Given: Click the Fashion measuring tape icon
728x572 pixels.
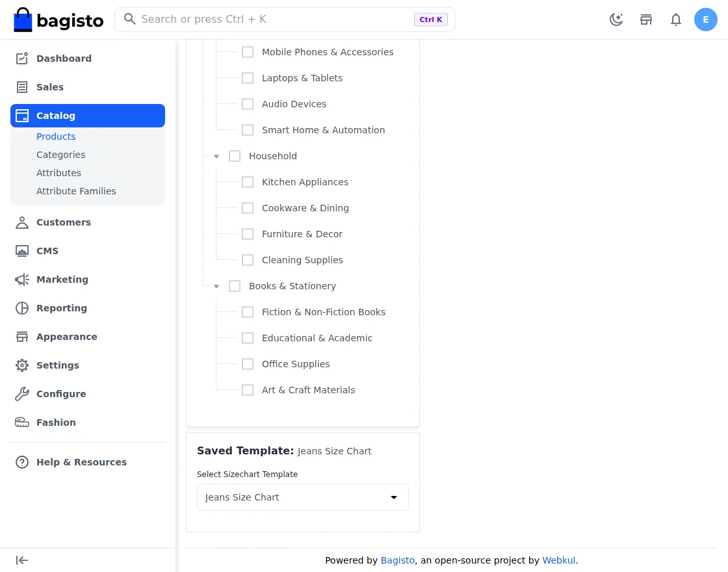Looking at the screenshot, I should (x=22, y=422).
